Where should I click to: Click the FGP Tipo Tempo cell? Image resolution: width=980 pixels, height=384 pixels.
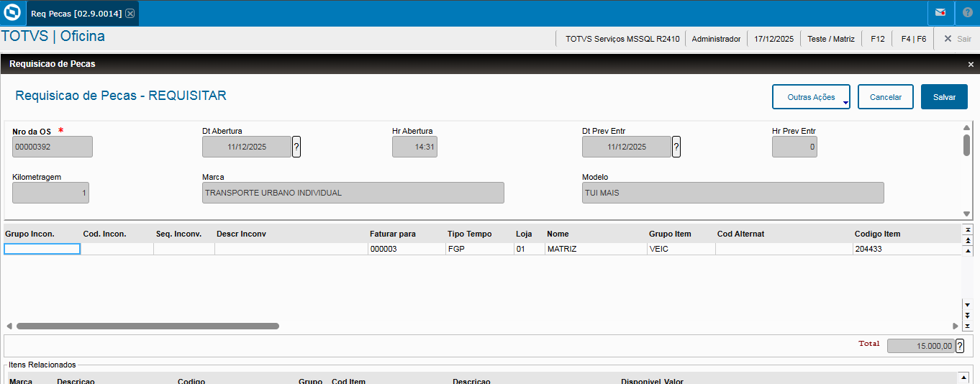[479, 249]
